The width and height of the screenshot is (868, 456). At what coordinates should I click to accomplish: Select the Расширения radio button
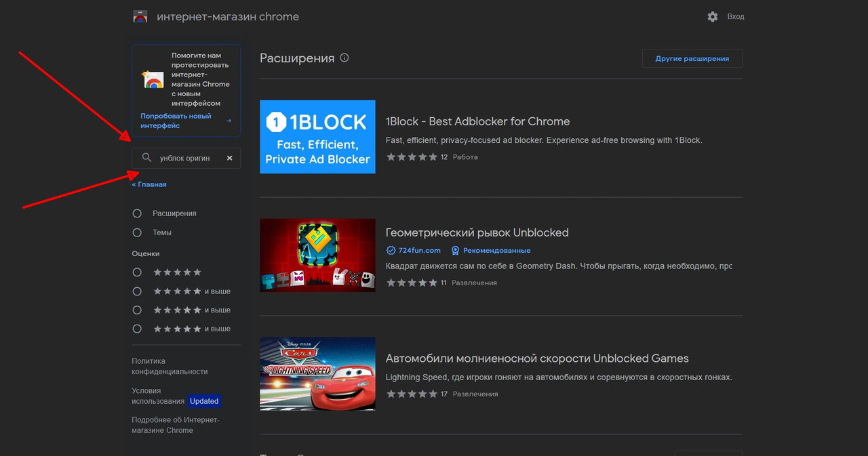coord(137,213)
